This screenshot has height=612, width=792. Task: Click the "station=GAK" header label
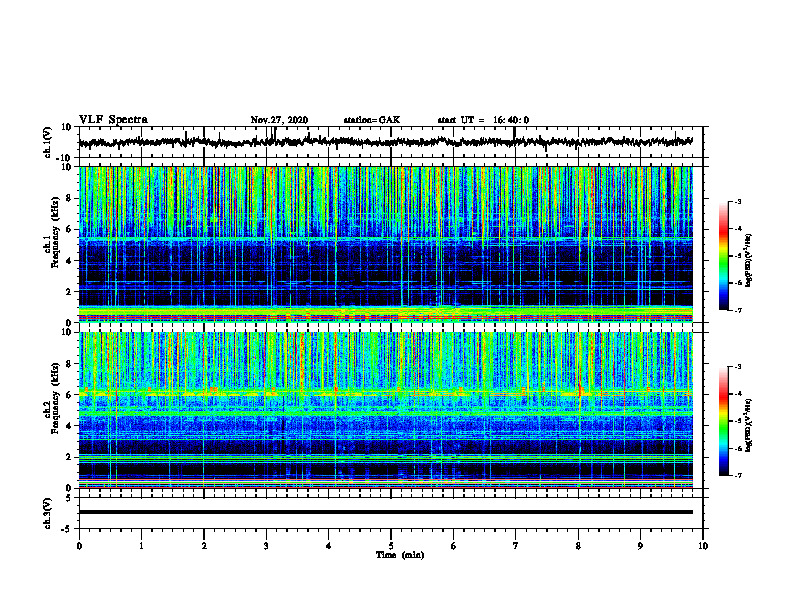click(x=372, y=120)
